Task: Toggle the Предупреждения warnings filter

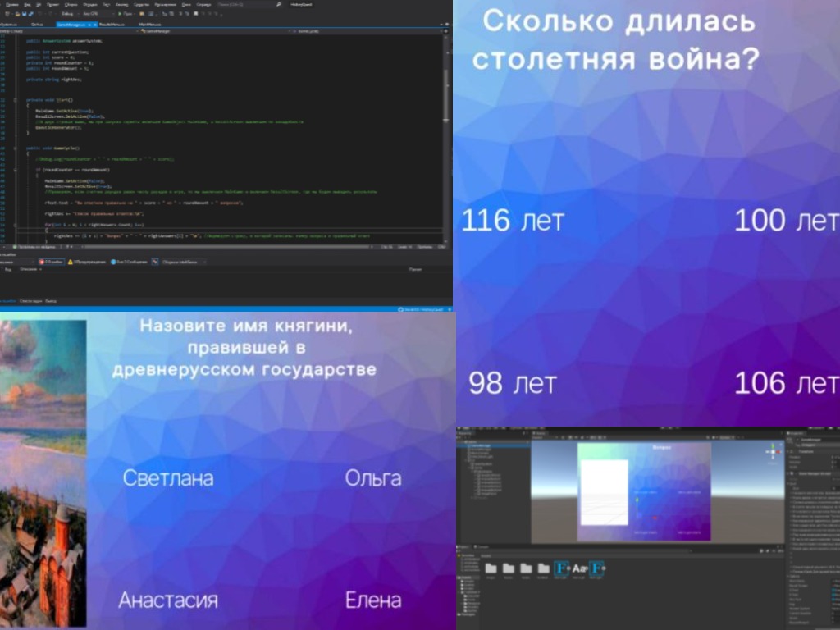Action: click(88, 262)
